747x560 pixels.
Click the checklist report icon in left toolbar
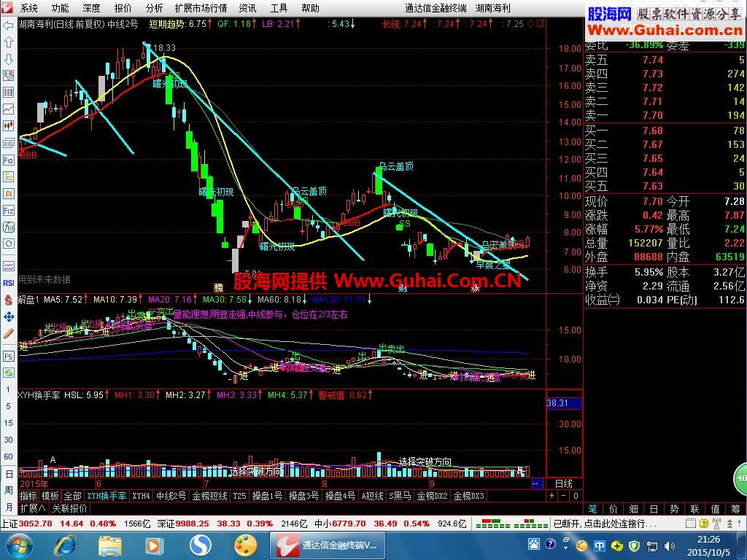tap(8, 76)
